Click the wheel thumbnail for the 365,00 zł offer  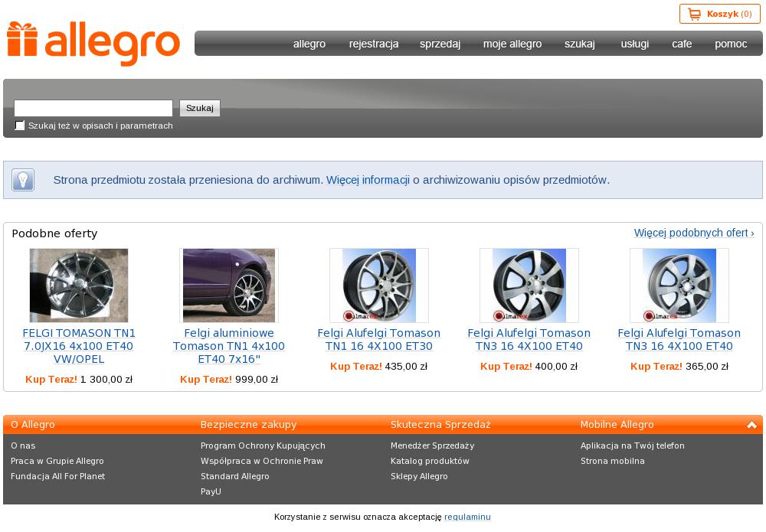coord(679,286)
